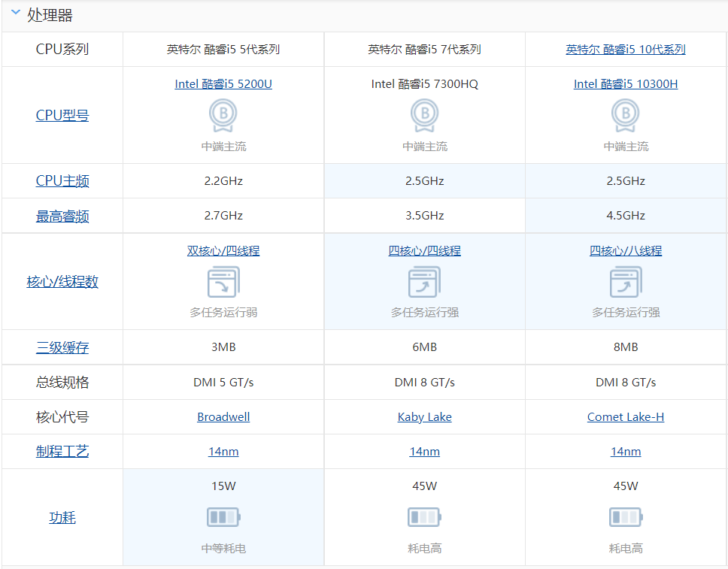Click multitask icon under 四核心/八线程
This screenshot has width=728, height=569.
pos(626,282)
